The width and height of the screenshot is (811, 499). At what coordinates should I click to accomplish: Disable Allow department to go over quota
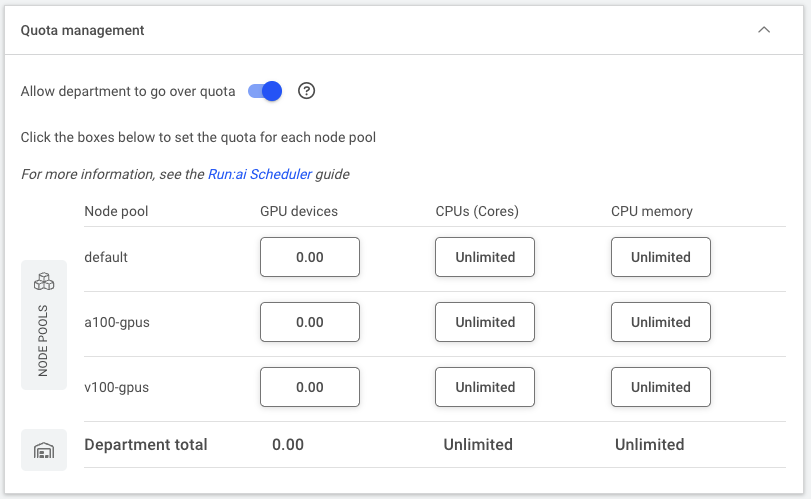(x=265, y=92)
